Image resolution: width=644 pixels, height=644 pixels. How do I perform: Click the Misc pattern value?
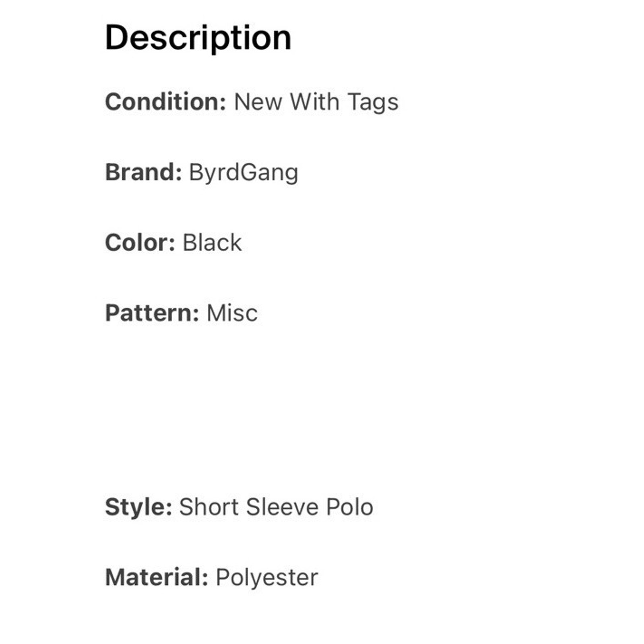point(232,313)
